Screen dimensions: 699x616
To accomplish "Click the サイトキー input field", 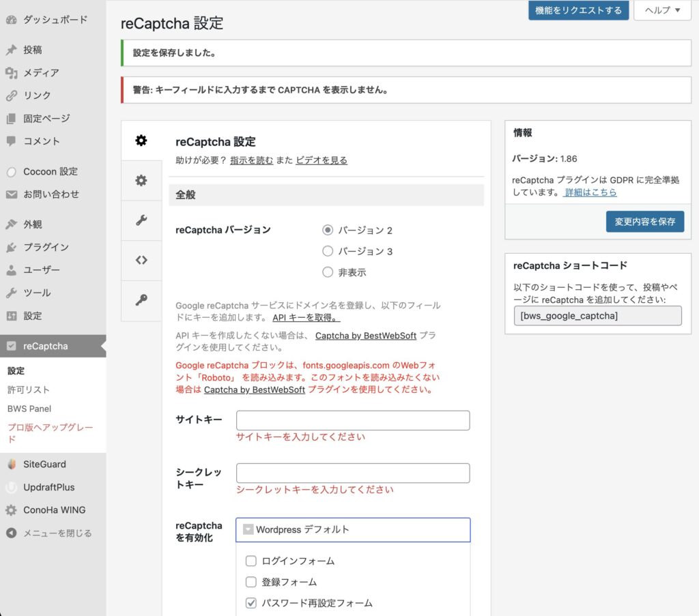I will pos(353,420).
